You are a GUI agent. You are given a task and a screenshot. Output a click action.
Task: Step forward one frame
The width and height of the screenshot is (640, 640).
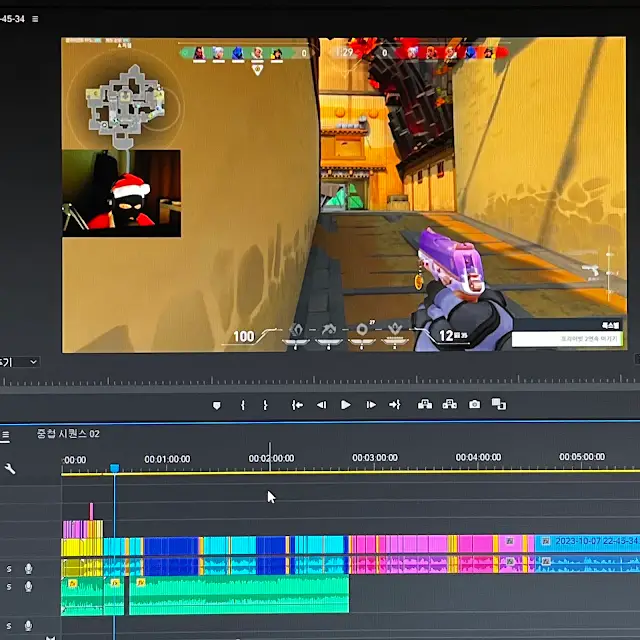[x=371, y=404]
